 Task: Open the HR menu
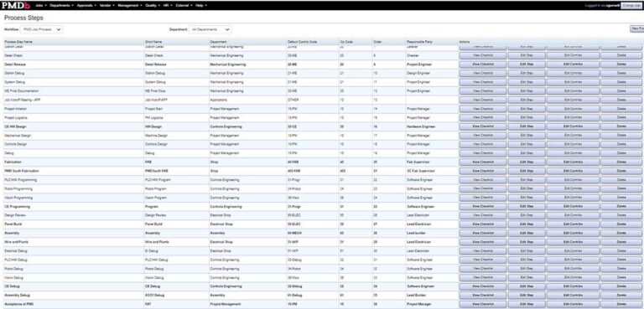[x=168, y=5]
